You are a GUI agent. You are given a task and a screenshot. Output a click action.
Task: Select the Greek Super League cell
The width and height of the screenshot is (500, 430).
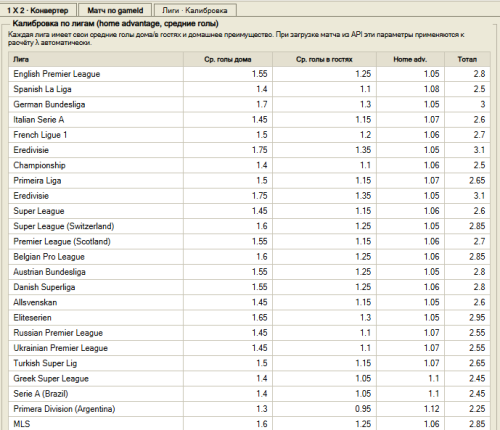96,379
